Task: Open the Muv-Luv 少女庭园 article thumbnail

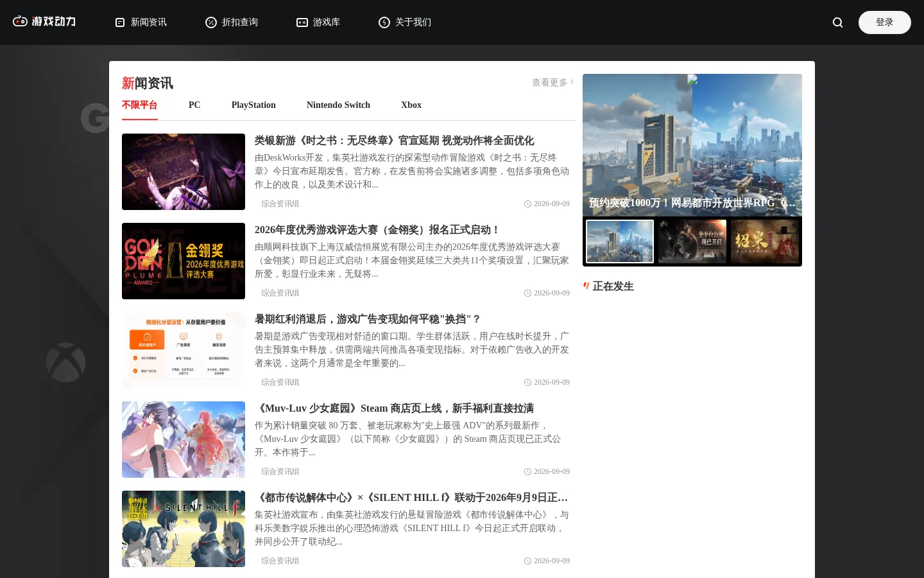Action: (x=184, y=439)
